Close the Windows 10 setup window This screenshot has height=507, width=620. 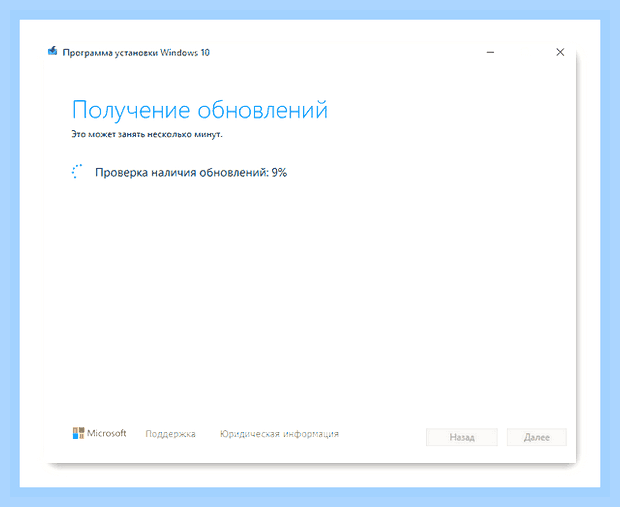click(x=560, y=52)
